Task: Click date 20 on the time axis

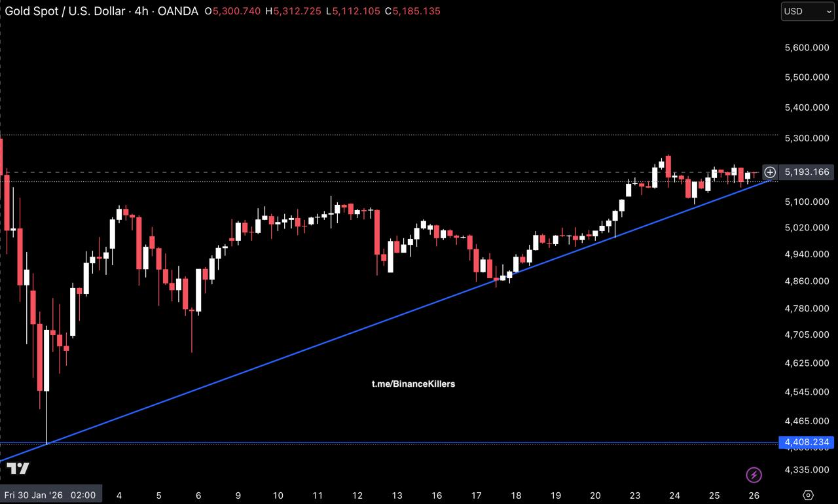Action: (595, 495)
